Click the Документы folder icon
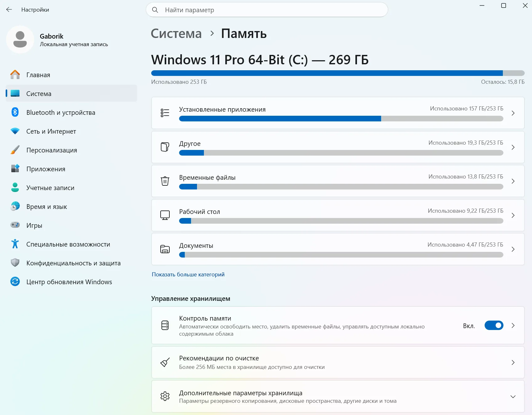This screenshot has height=415, width=532. (165, 249)
